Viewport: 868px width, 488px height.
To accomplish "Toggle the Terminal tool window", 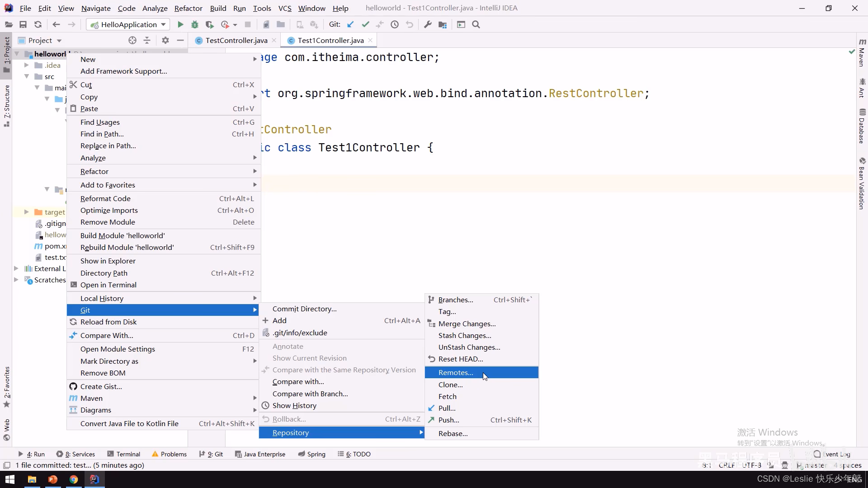I will pyautogui.click(x=124, y=454).
